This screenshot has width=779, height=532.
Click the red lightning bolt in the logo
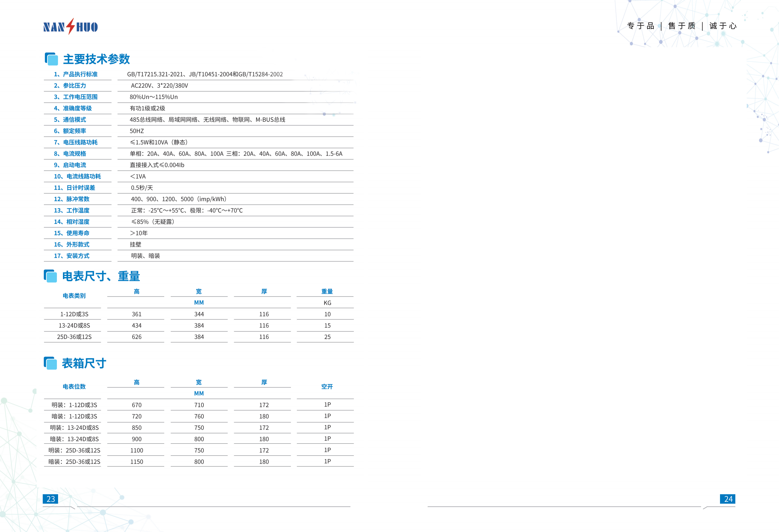click(70, 26)
